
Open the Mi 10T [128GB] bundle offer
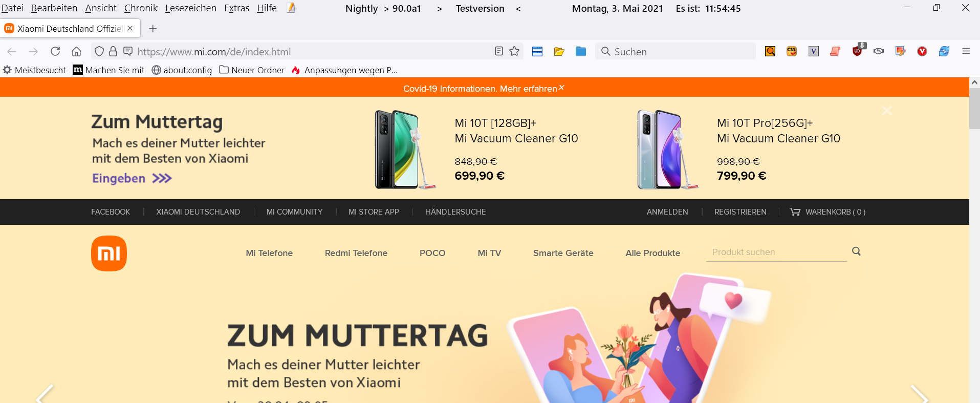click(x=516, y=131)
